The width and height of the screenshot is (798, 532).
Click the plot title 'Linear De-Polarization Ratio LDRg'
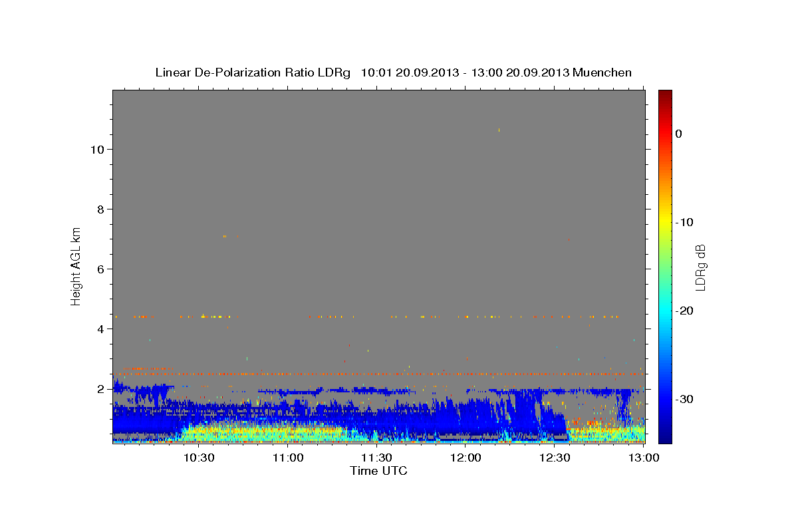(x=253, y=72)
